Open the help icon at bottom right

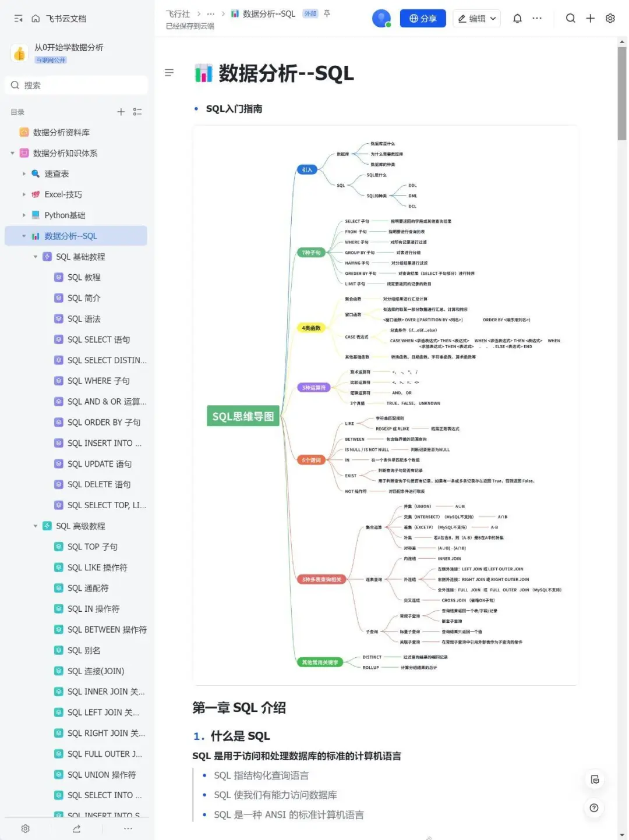(x=594, y=808)
